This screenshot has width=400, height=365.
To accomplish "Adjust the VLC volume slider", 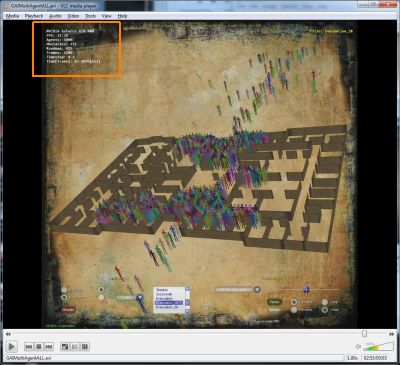I will point(378,346).
